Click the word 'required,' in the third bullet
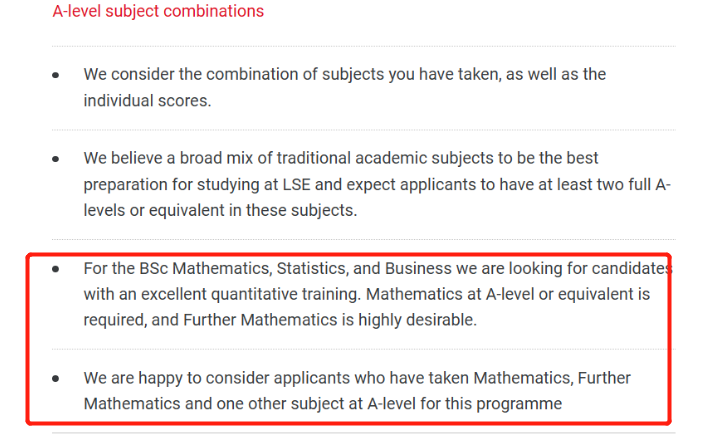 click(x=115, y=320)
